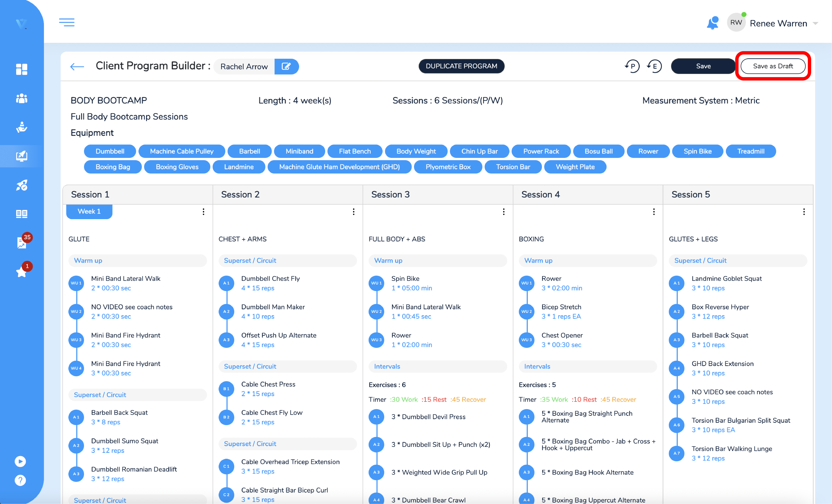Open Session 1 three-dot options menu
Image resolution: width=832 pixels, height=504 pixels.
[x=203, y=212]
